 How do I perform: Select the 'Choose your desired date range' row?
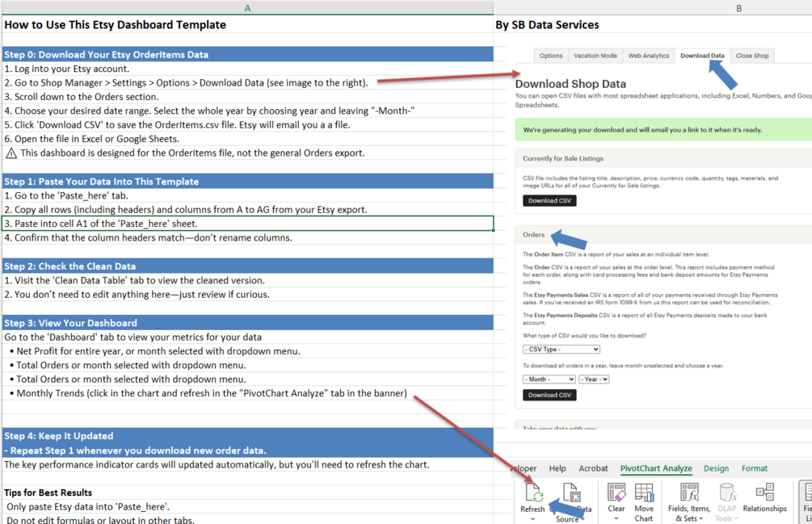click(247, 111)
